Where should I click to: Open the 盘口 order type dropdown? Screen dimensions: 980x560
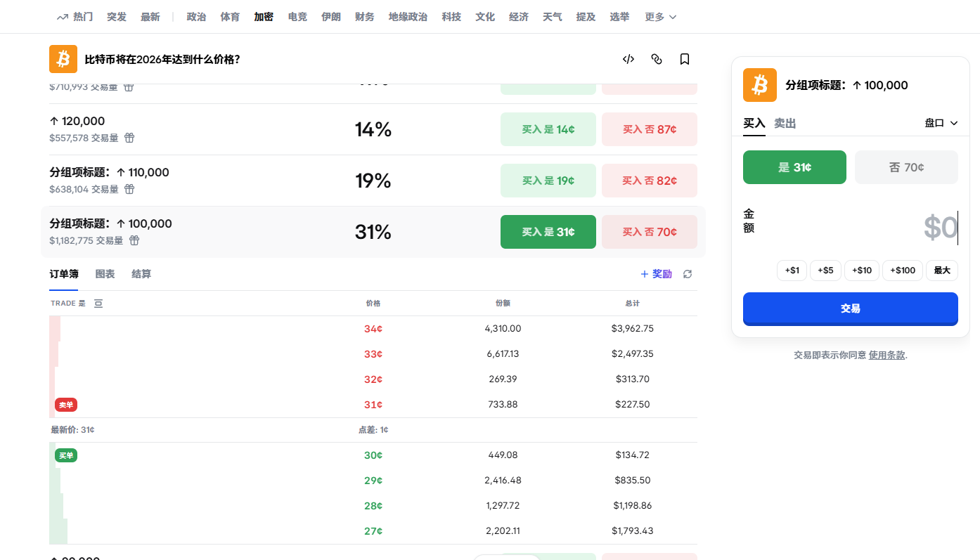(x=941, y=123)
